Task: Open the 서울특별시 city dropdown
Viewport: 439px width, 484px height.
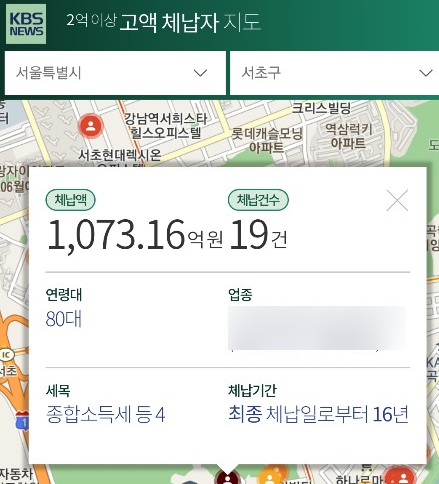Action: point(115,73)
